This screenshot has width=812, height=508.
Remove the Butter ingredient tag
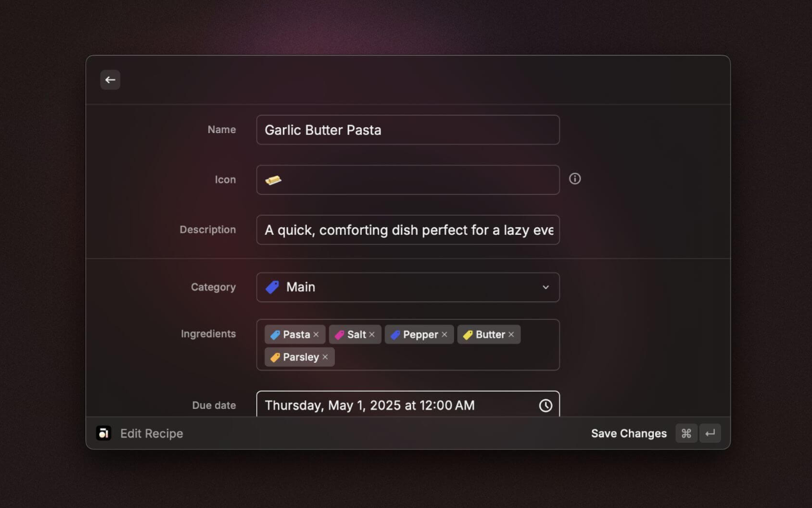click(x=511, y=335)
